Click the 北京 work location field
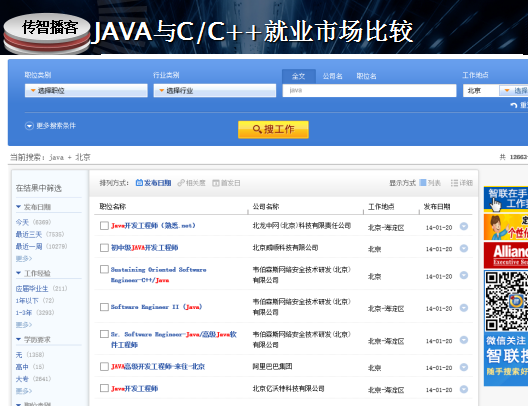The height and width of the screenshot is (406, 528). [481, 91]
